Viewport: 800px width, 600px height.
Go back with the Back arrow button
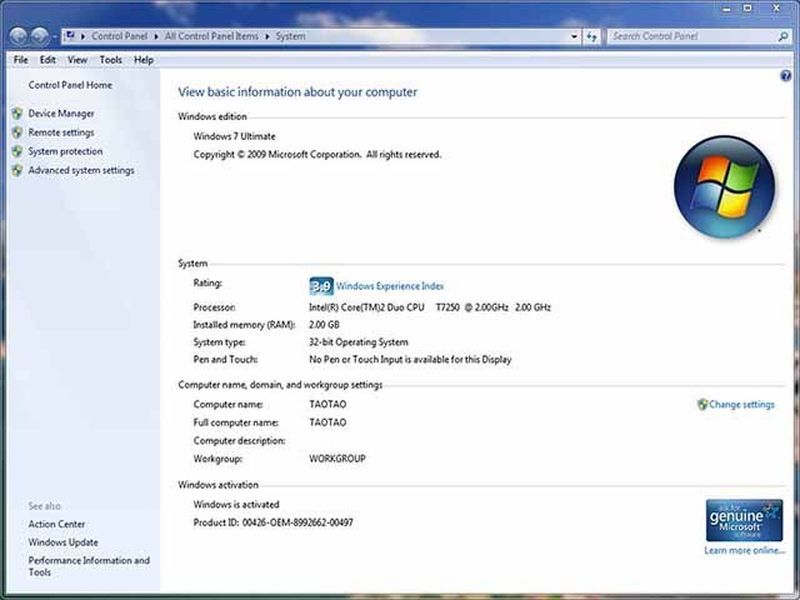pyautogui.click(x=18, y=36)
